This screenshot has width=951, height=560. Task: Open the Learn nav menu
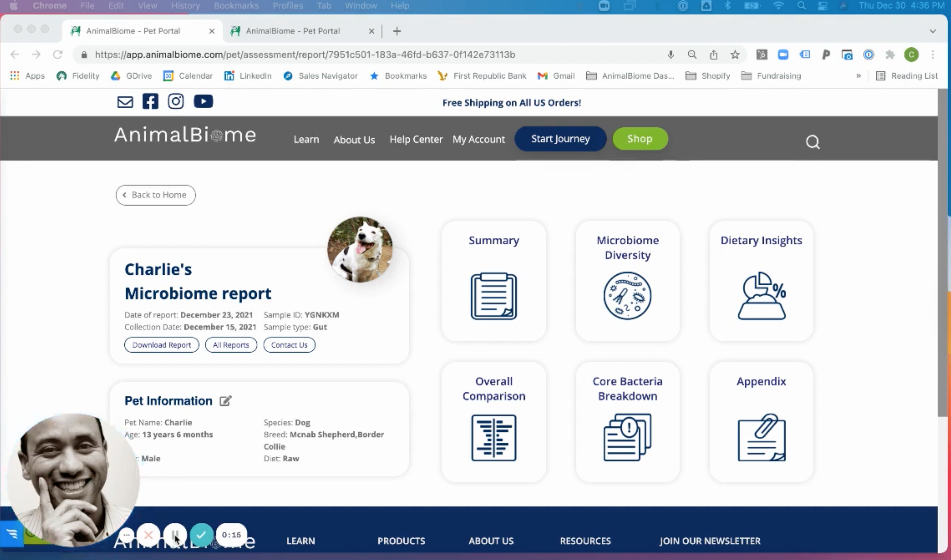pos(306,139)
